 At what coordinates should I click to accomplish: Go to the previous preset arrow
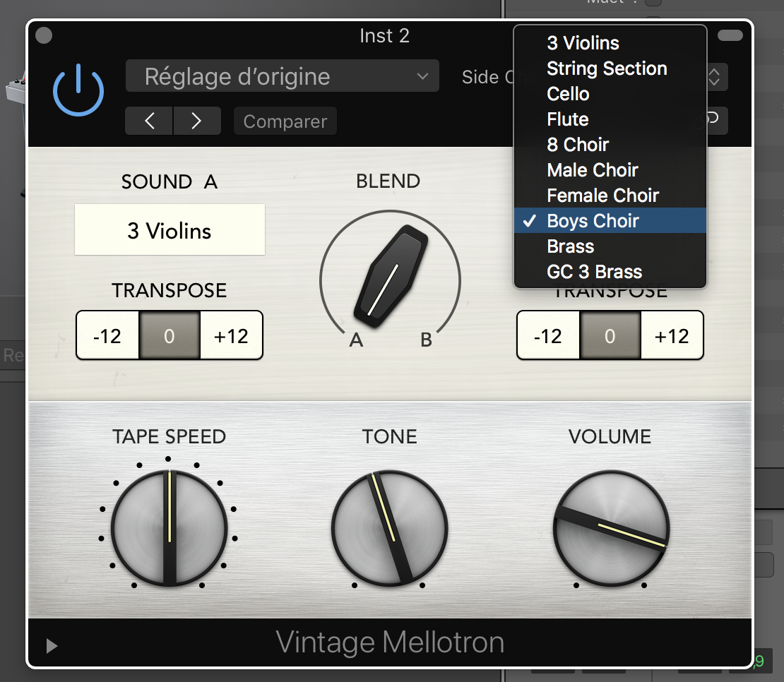[149, 121]
